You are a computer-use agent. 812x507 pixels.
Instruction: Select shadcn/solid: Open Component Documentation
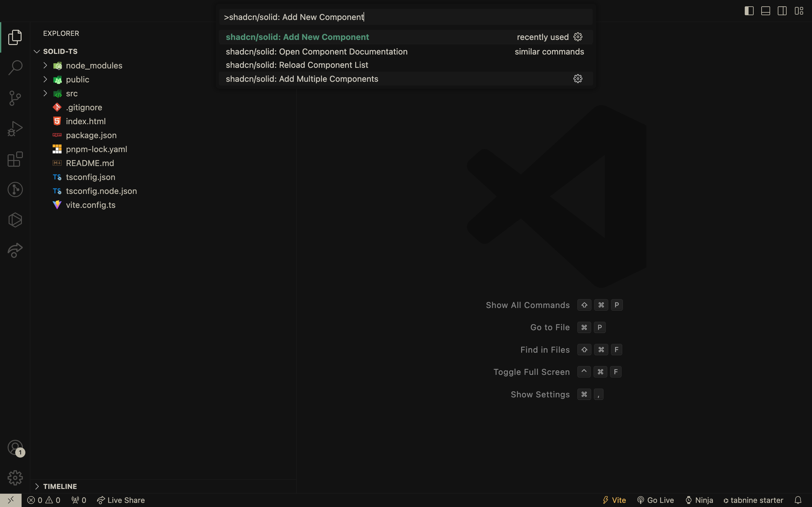(x=316, y=51)
